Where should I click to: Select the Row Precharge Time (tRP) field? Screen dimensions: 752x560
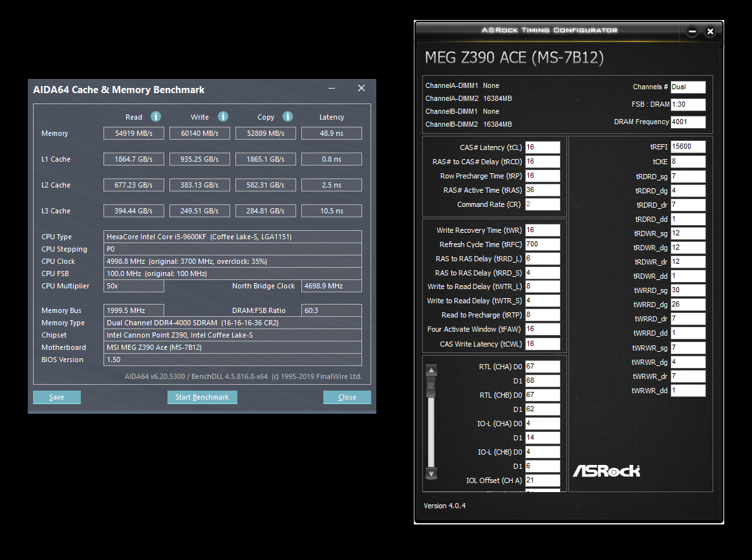[543, 176]
